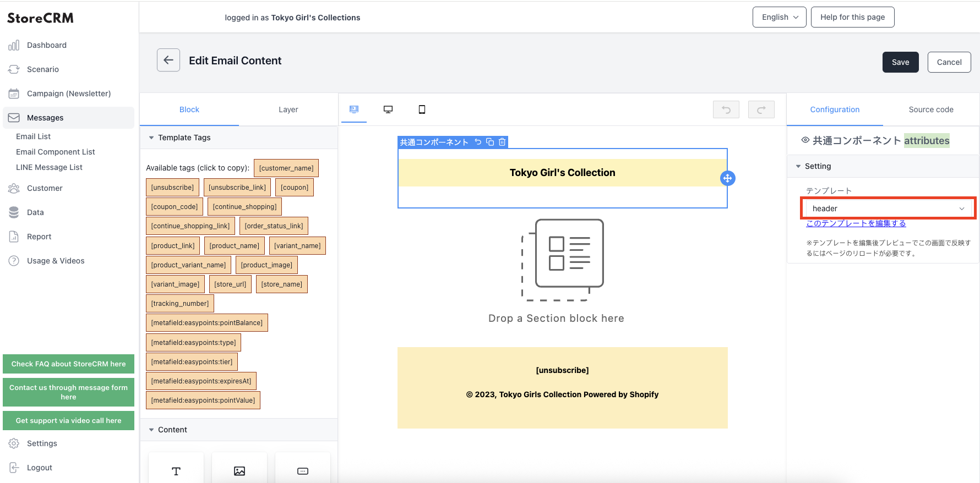The height and width of the screenshot is (483, 980).
Task: Open Email Component List
Action: (55, 152)
